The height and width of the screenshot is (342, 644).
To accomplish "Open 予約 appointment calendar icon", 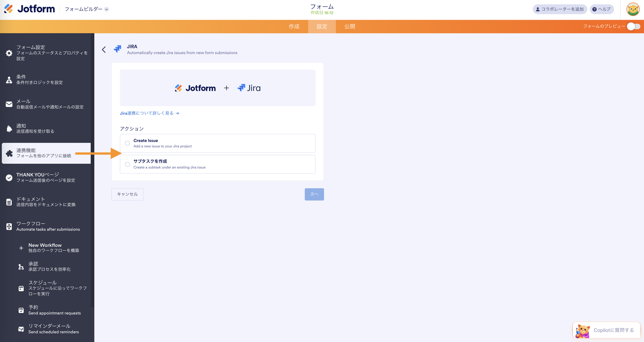I will [21, 310].
